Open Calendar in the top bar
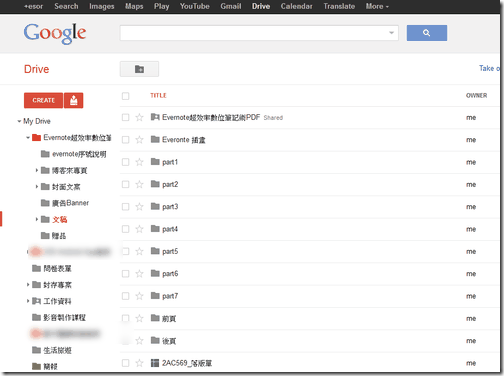This screenshot has width=504, height=376. click(x=296, y=6)
